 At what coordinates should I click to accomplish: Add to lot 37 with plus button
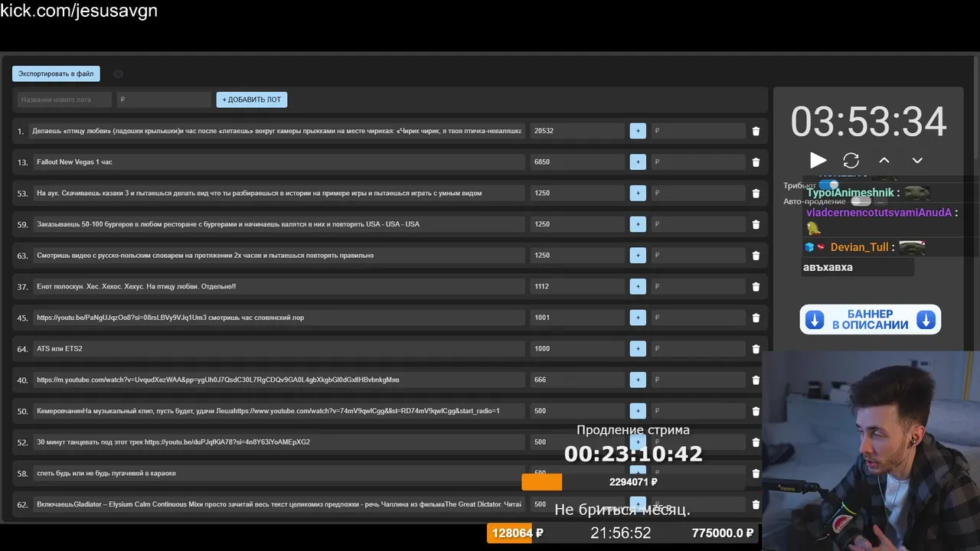pyautogui.click(x=638, y=287)
